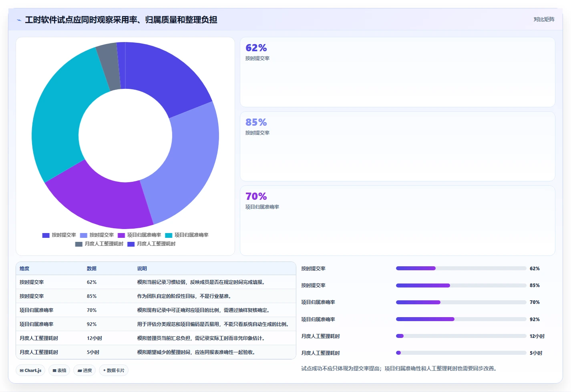This screenshot has width=571, height=392.
Task: Select the 85% table cell
Action: pyautogui.click(x=92, y=296)
